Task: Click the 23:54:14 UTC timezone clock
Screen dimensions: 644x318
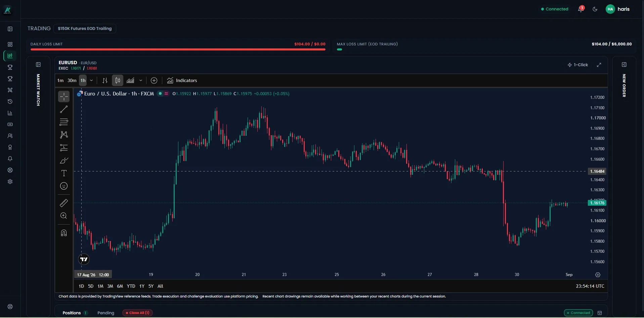Action: point(590,286)
